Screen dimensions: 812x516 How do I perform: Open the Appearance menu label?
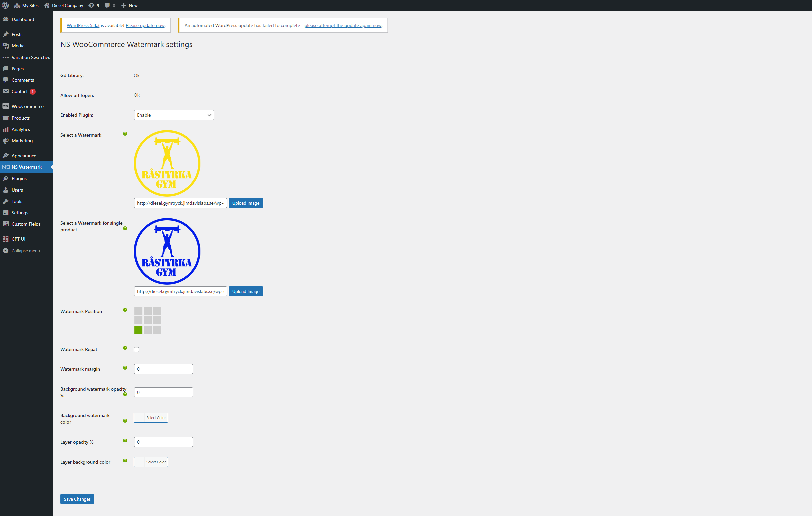click(24, 156)
